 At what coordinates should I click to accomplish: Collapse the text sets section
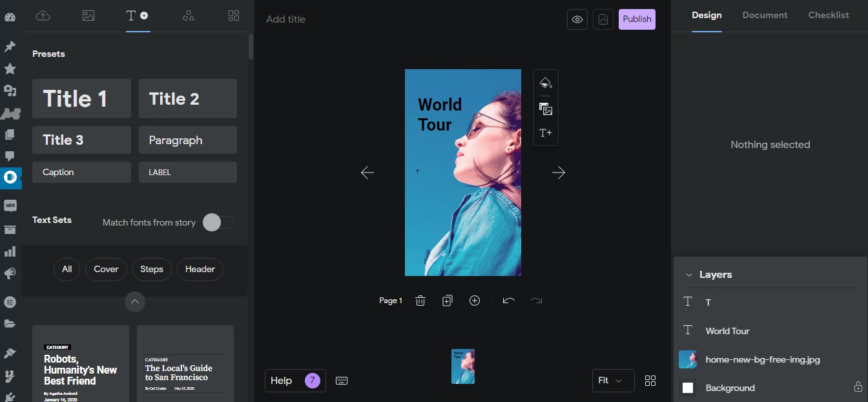pyautogui.click(x=135, y=302)
